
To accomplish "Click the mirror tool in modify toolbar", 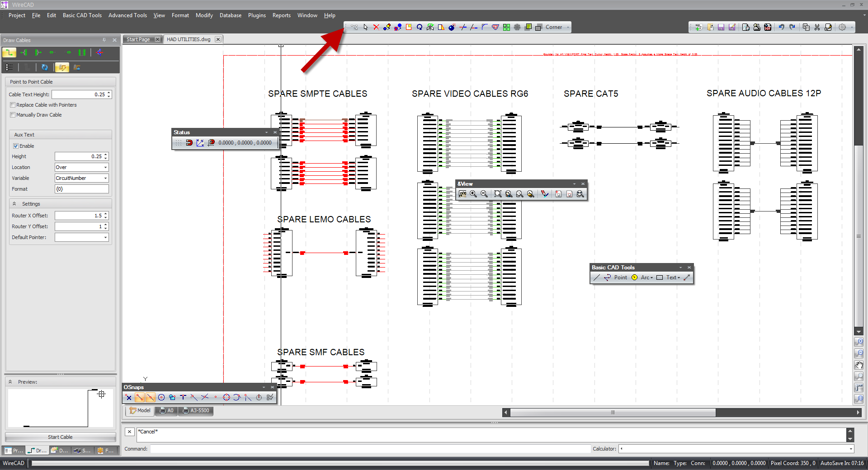I will click(x=430, y=27).
